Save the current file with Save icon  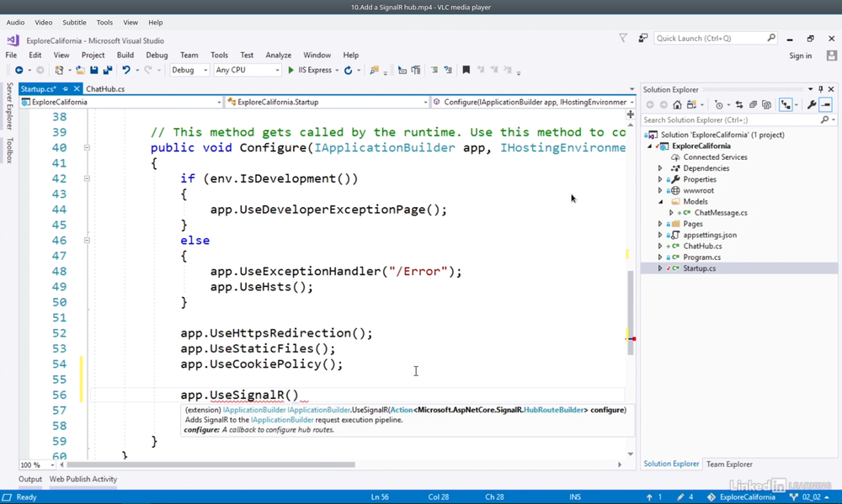(94, 71)
